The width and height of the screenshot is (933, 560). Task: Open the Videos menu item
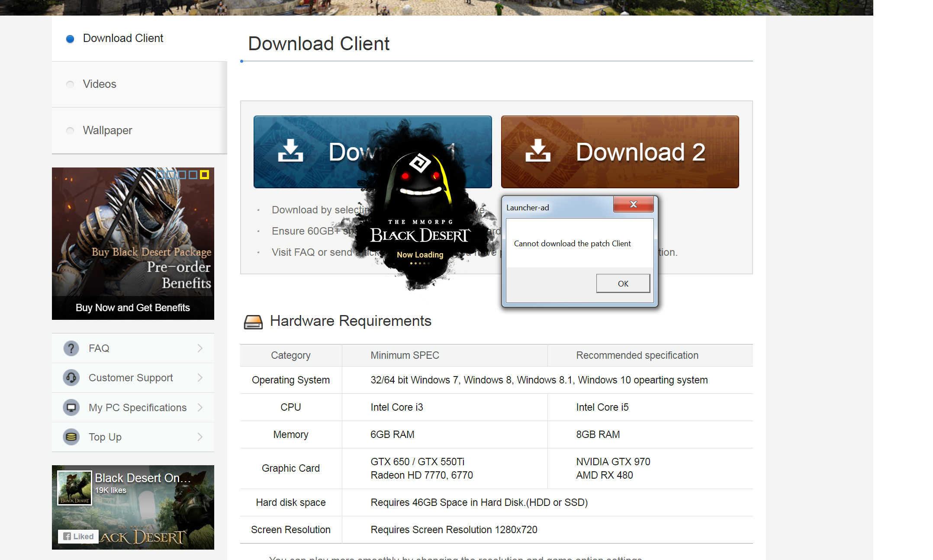(139, 84)
